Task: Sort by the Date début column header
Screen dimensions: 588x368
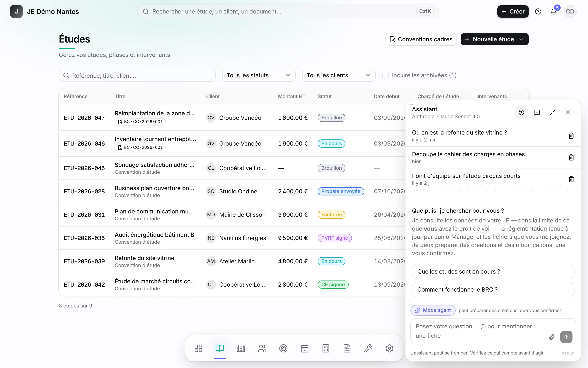Action: 386,96
